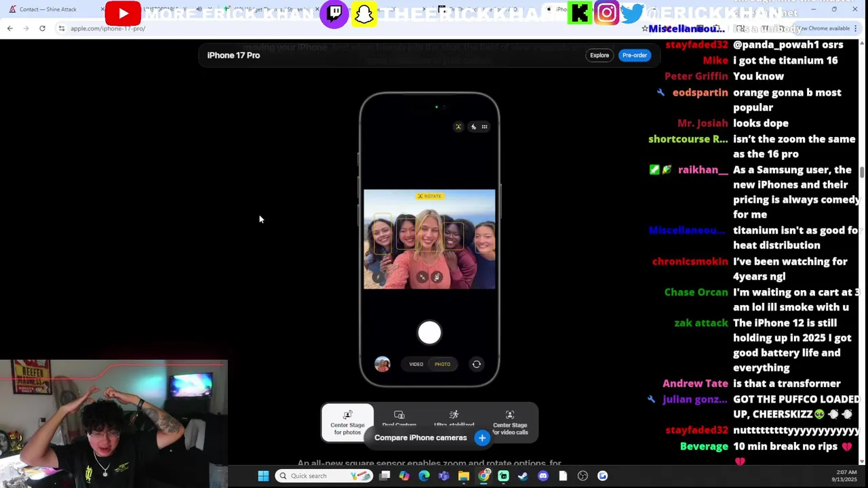Viewport: 868px width, 488px height.
Task: Switch to the Chrome taskbar icon
Action: tap(484, 476)
